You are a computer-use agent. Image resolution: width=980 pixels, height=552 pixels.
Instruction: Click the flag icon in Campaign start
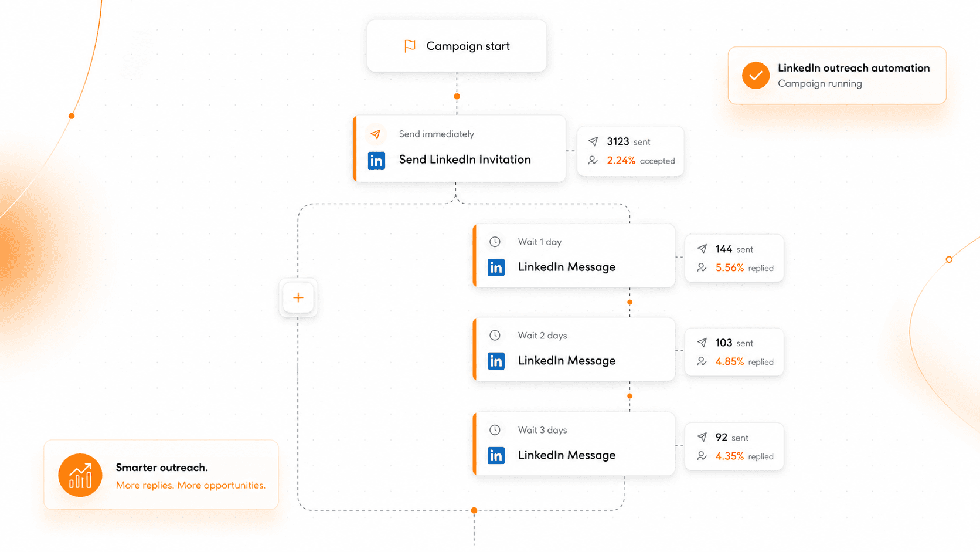click(410, 46)
